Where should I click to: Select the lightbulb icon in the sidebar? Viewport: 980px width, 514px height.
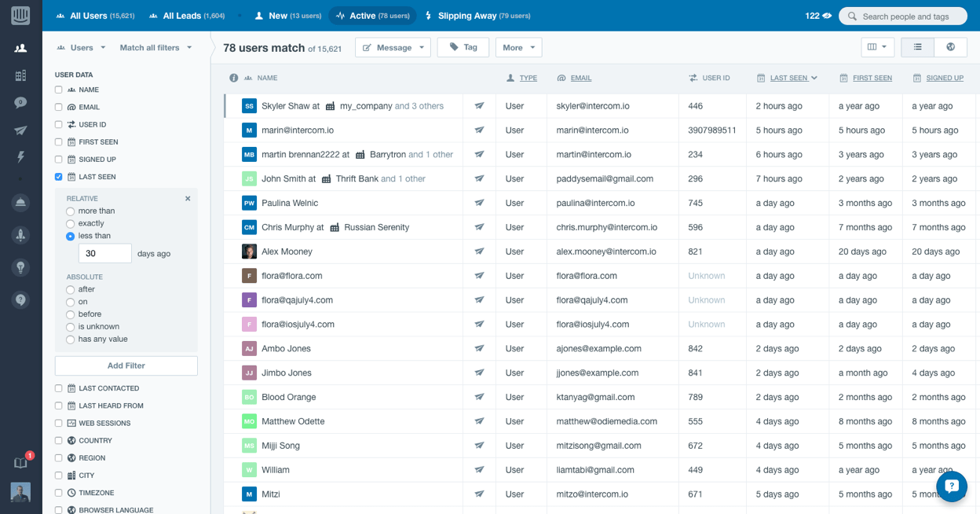click(21, 267)
